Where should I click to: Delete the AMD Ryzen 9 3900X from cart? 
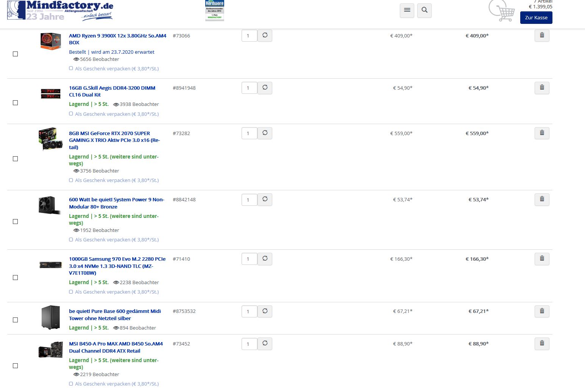(x=542, y=36)
